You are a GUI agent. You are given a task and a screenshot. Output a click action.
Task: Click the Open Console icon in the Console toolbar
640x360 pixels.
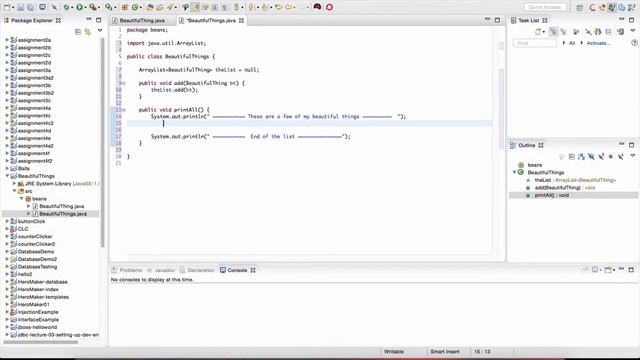tap(609, 270)
